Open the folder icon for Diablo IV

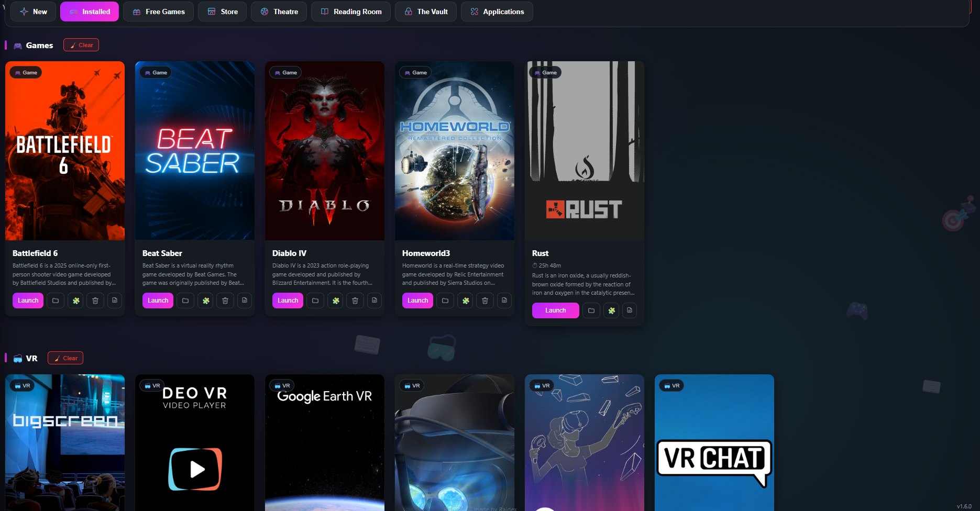pyautogui.click(x=315, y=301)
